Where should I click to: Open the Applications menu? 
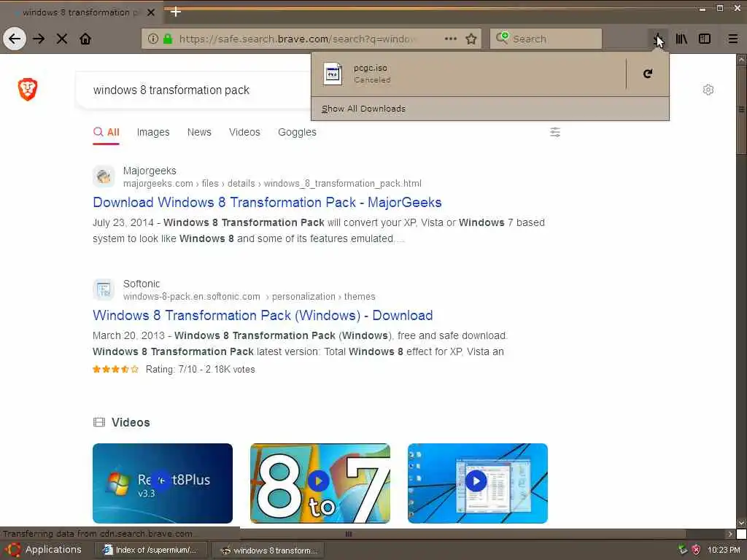(44, 550)
